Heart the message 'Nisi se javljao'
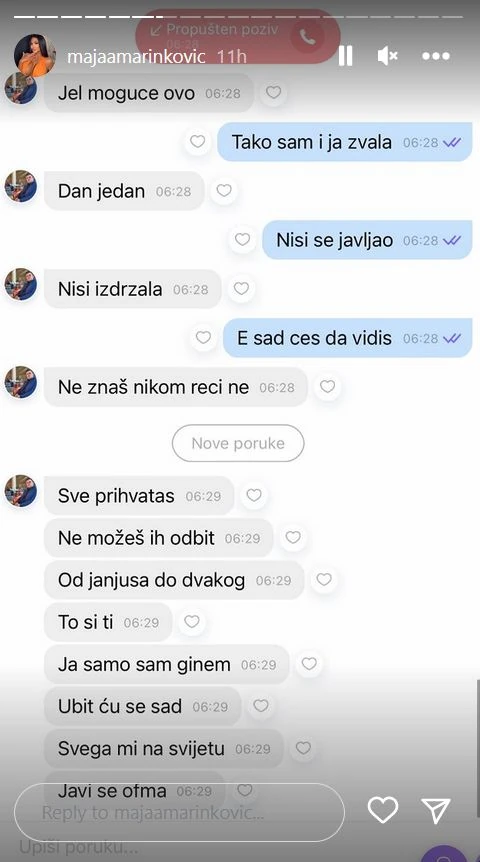This screenshot has width=480, height=862. coord(242,240)
